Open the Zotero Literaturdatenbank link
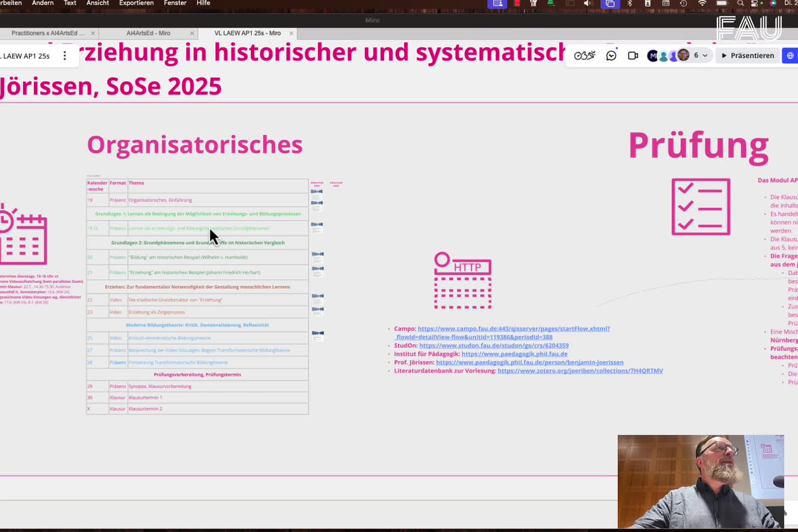This screenshot has height=532, width=798. [x=580, y=370]
